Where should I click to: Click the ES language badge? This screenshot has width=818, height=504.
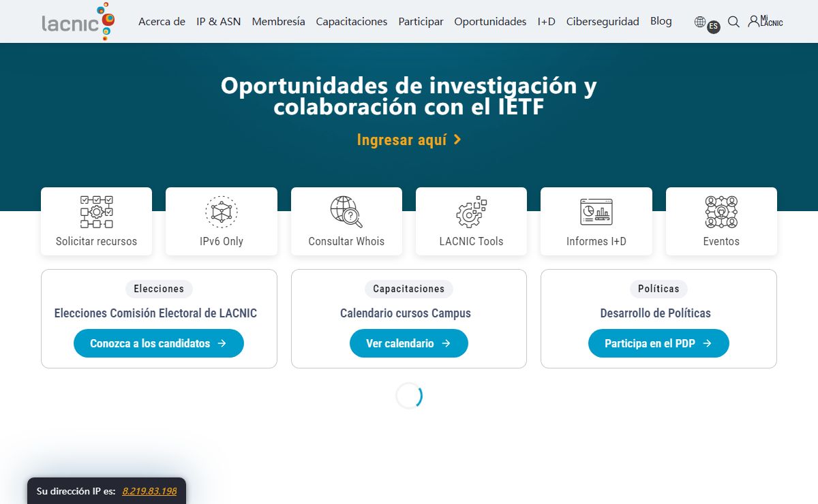(714, 27)
